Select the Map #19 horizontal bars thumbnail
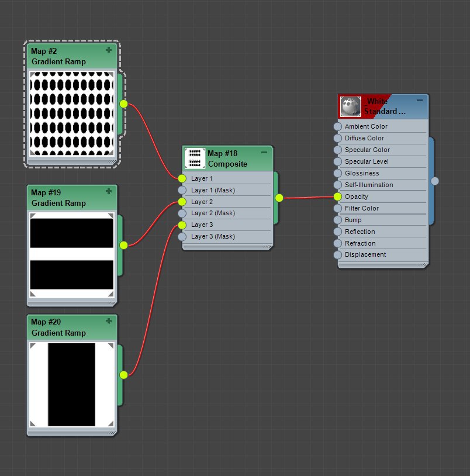This screenshot has height=476, width=470. coord(72,255)
